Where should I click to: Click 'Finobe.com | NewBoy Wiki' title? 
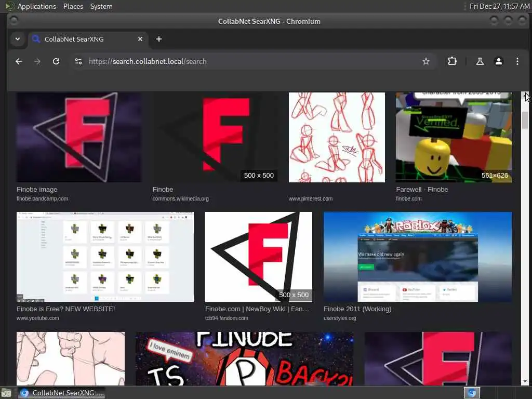257,309
